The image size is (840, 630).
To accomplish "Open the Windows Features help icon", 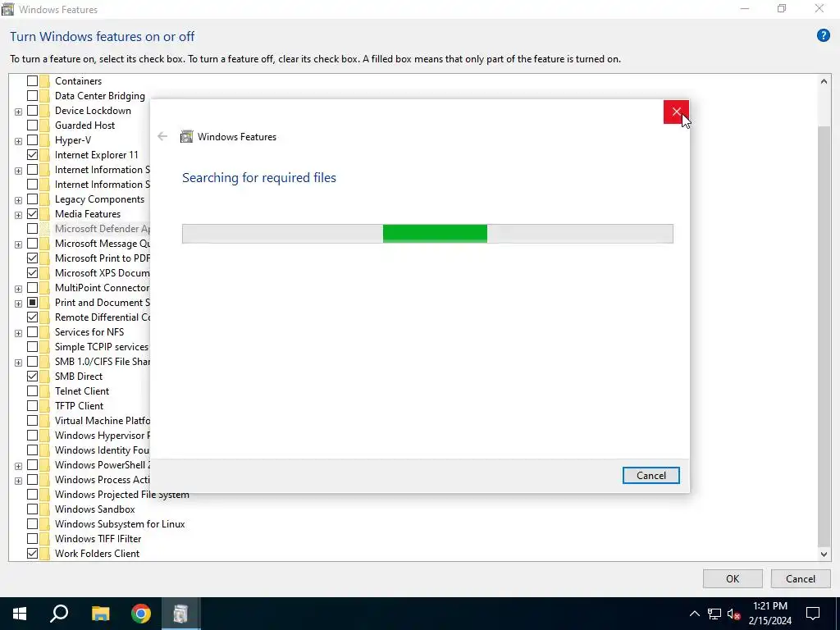I will tap(823, 36).
